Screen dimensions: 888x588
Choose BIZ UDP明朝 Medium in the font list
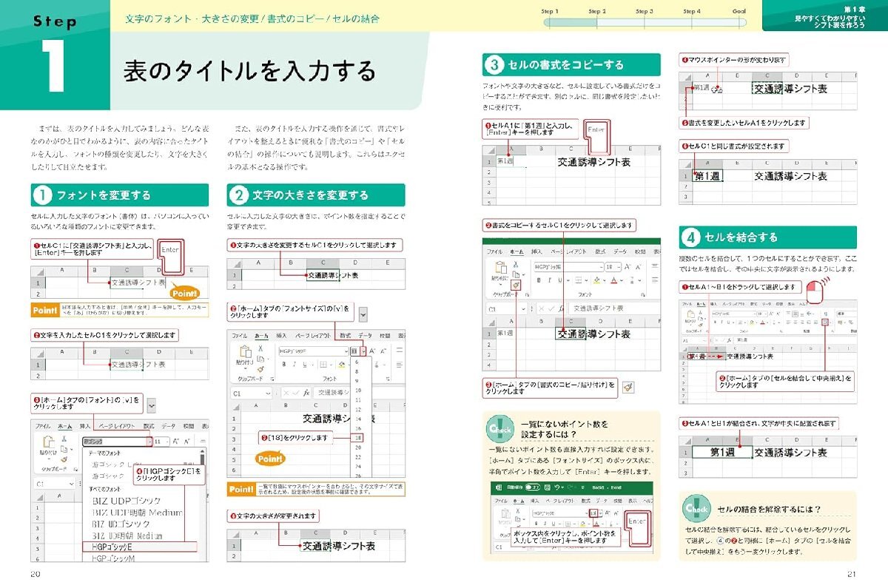tap(138, 513)
